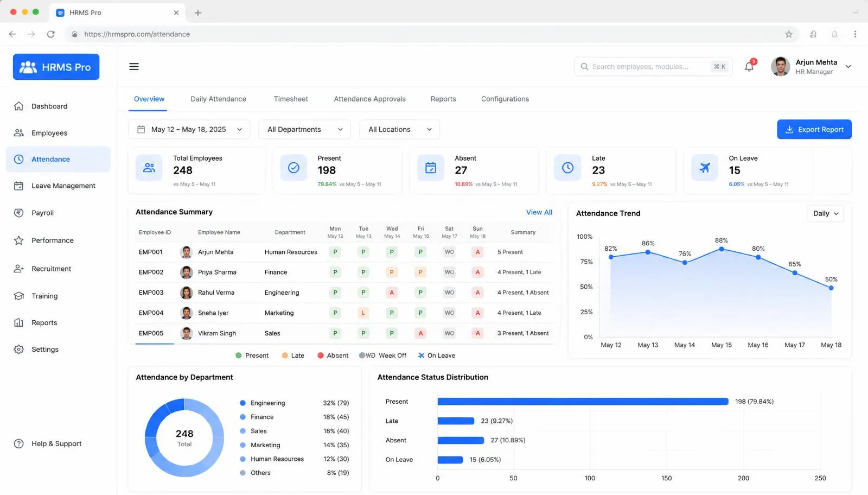
Task: Click the Performance star icon
Action: point(18,240)
